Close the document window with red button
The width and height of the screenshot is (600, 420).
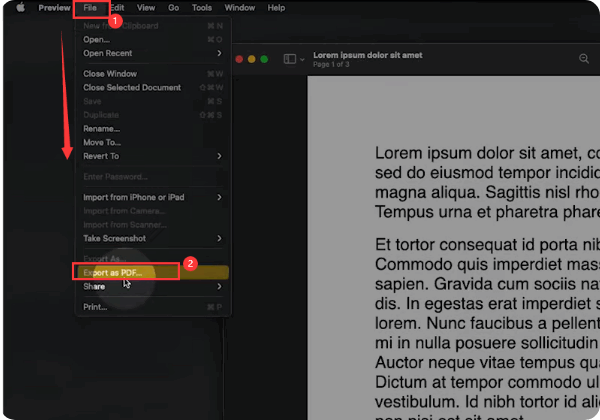click(239, 59)
